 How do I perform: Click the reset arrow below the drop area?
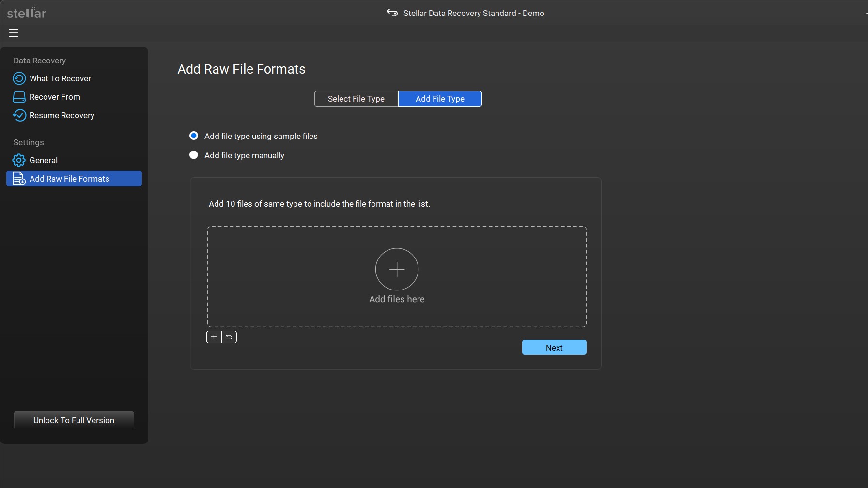click(229, 337)
